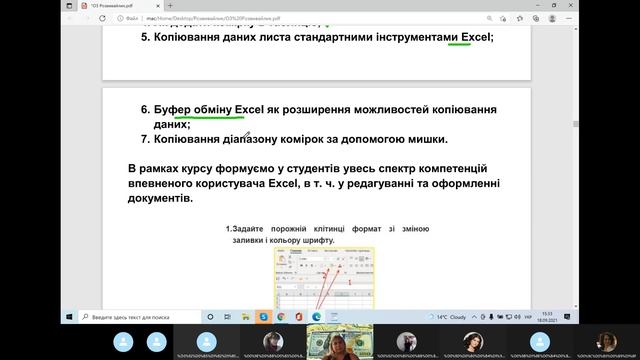The width and height of the screenshot is (640, 360).
Task: Click the scrollbar down arrow of the PDF viewer
Action: point(576,306)
